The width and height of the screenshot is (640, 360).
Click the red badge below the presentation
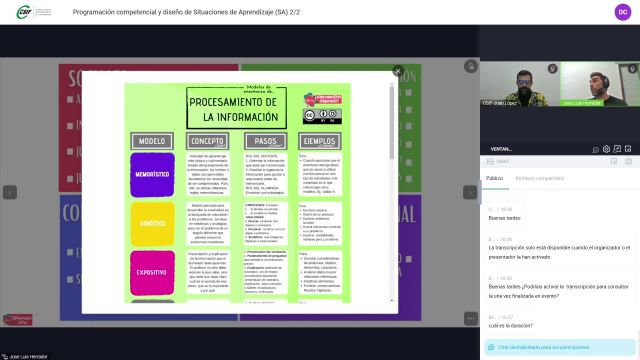[18, 320]
